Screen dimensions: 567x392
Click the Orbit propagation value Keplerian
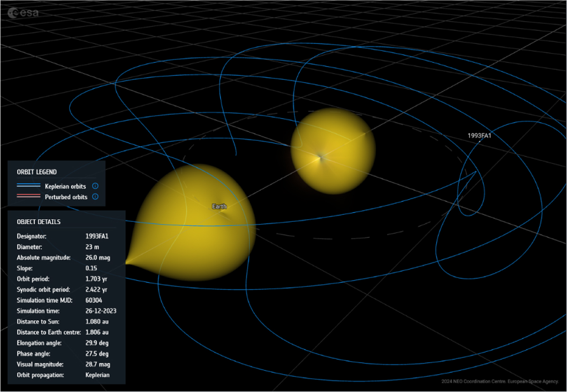pos(96,375)
